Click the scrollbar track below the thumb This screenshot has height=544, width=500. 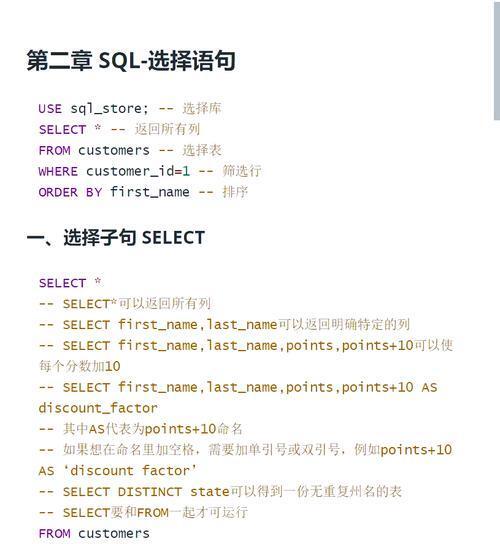[x=497, y=332]
